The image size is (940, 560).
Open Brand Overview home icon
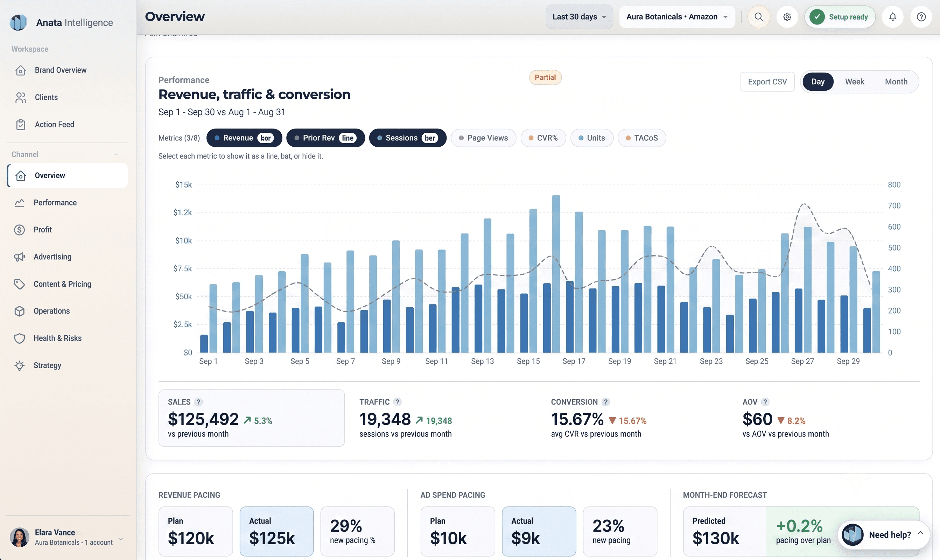coord(20,70)
